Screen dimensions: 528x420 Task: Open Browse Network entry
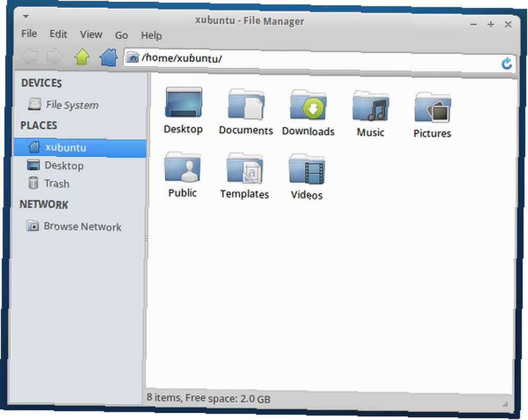click(x=82, y=226)
